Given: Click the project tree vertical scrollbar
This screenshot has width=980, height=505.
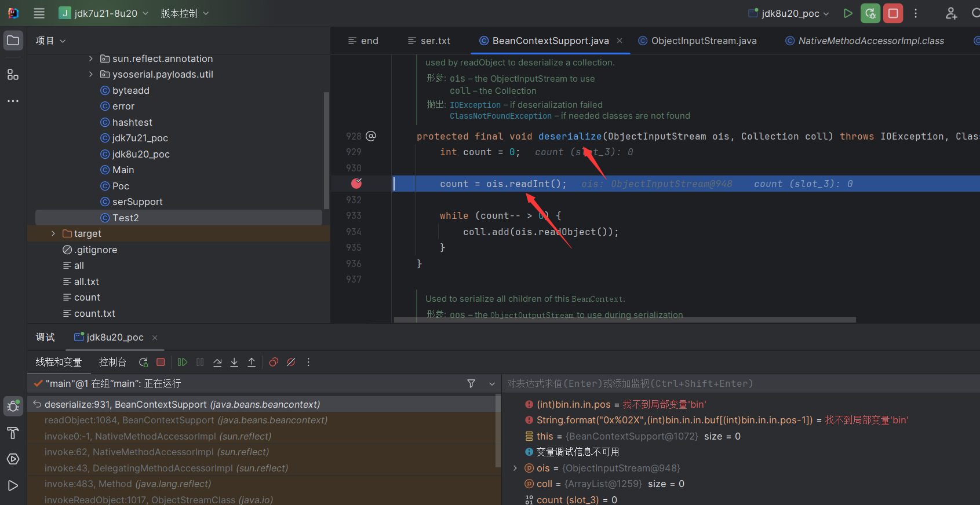Looking at the screenshot, I should tap(326, 151).
